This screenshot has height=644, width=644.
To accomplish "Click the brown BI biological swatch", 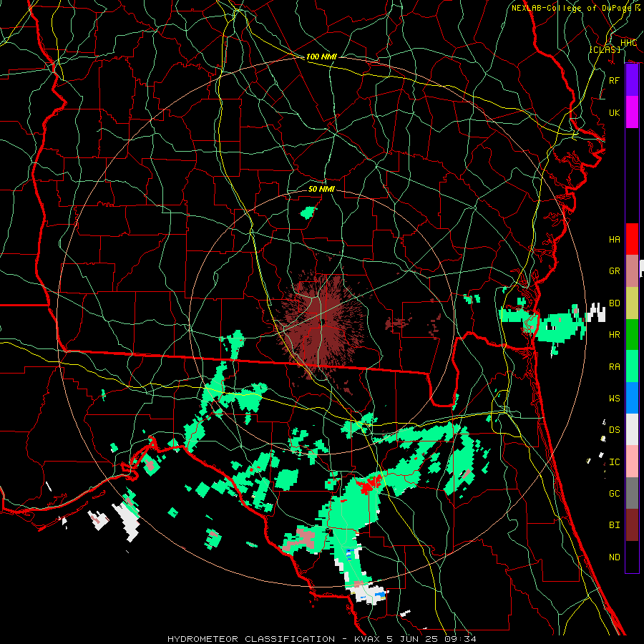I will click(632, 525).
